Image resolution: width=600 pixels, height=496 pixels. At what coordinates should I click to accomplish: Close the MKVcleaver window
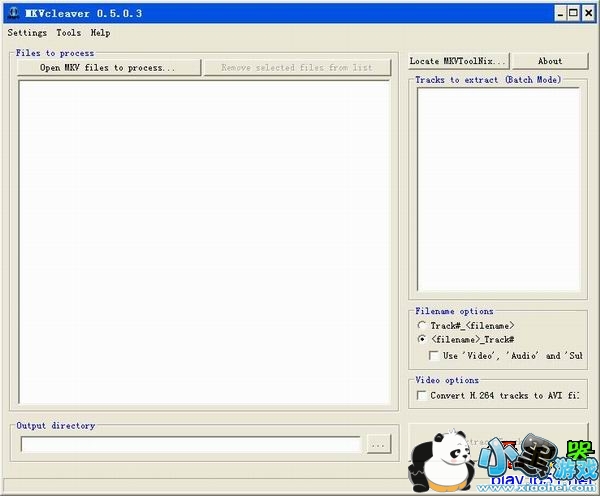point(588,13)
